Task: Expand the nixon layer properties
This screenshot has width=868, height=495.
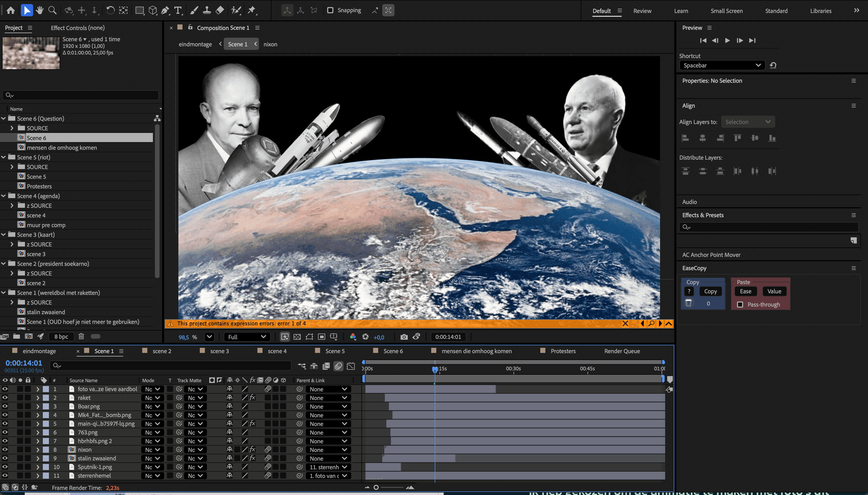Action: coord(38,449)
